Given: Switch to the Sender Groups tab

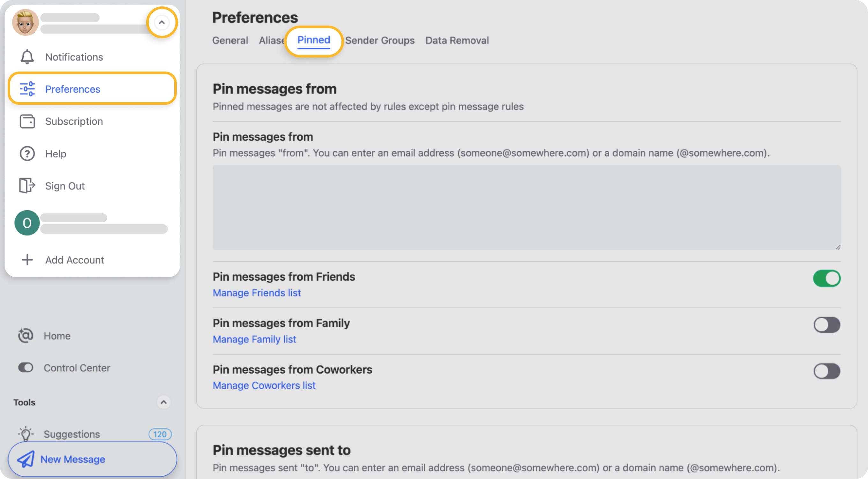Looking at the screenshot, I should pos(380,41).
